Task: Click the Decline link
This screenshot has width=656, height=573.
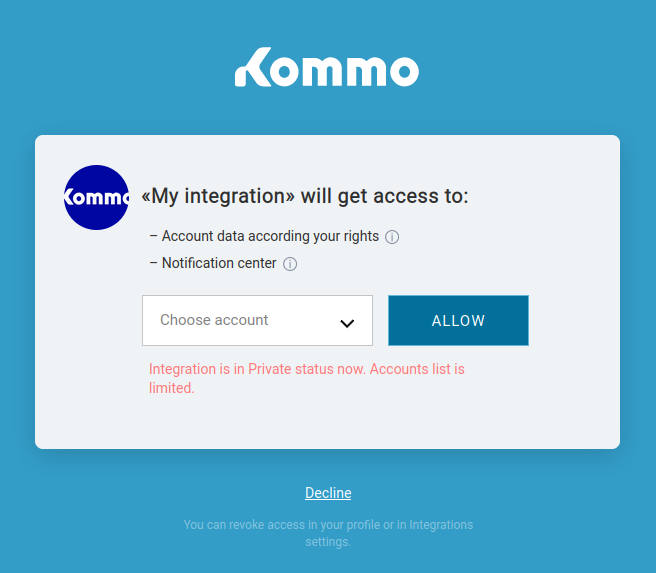Action: pos(328,493)
